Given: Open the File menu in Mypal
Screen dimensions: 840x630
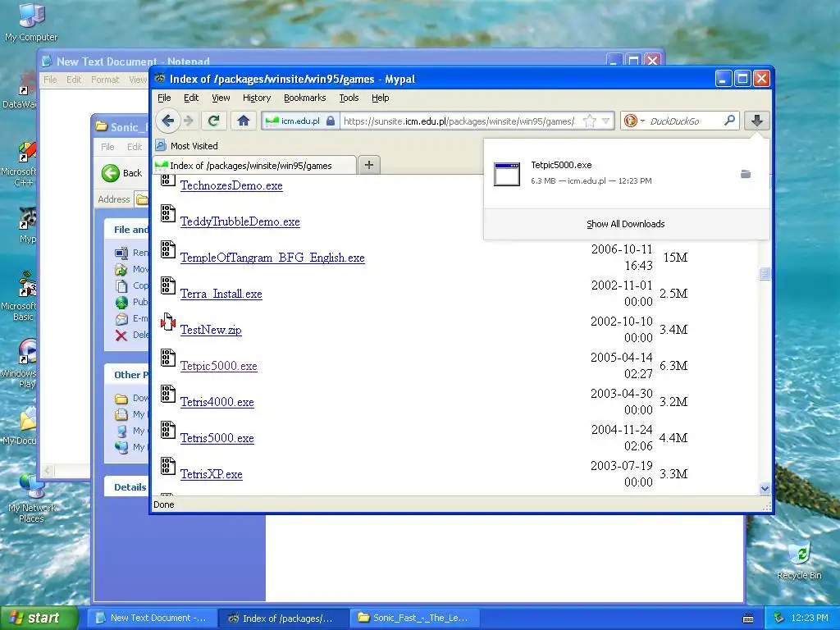Looking at the screenshot, I should pyautogui.click(x=164, y=98).
